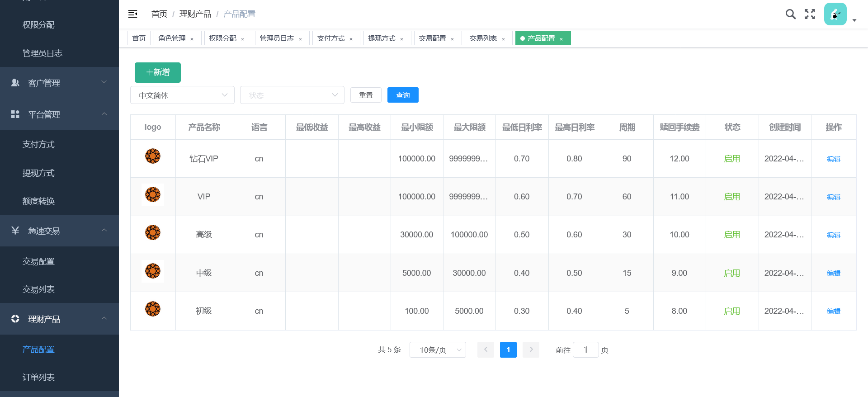The height and width of the screenshot is (397, 868).
Task: Open the user avatar menu
Action: pos(835,14)
